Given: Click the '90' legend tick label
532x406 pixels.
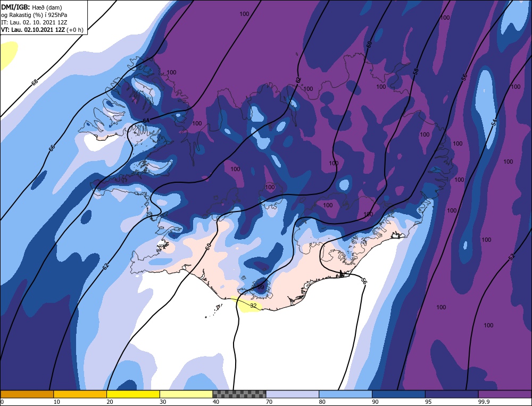Looking at the screenshot, I should tap(375, 402).
